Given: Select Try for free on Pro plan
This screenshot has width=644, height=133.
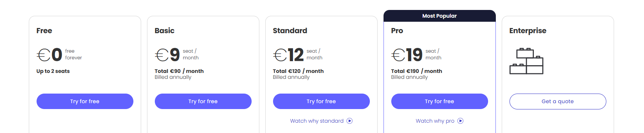Looking at the screenshot, I should pyautogui.click(x=440, y=101).
